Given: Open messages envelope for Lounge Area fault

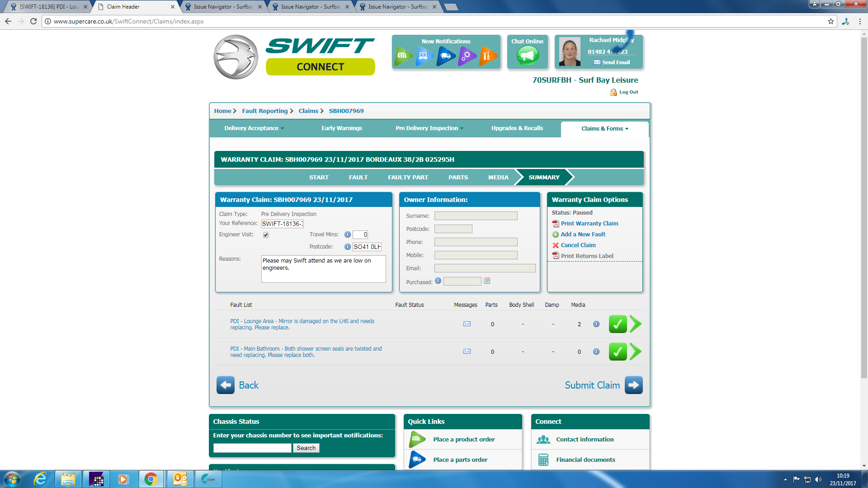Looking at the screenshot, I should tap(467, 324).
